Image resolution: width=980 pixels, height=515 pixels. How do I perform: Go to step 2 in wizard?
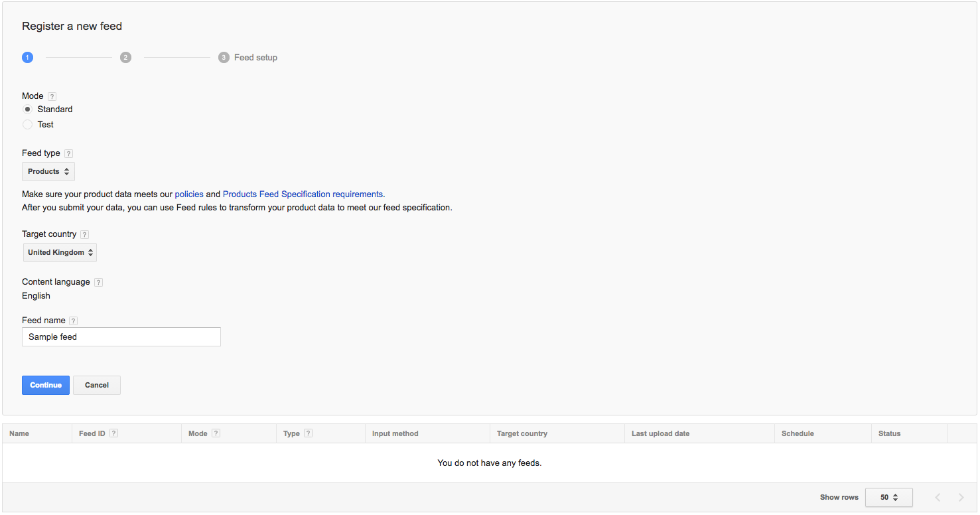pos(125,58)
